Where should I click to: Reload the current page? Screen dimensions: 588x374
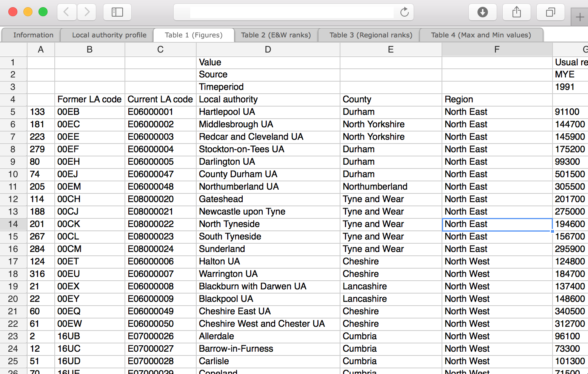coord(404,12)
